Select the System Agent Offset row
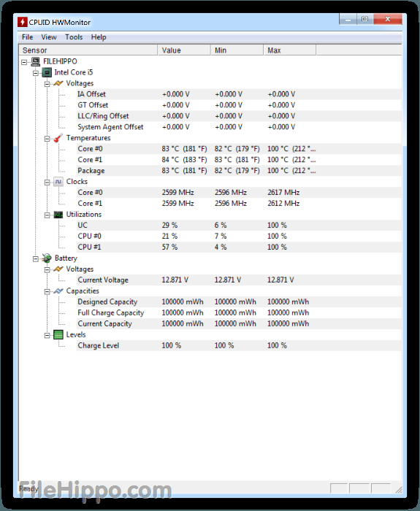Viewport: 420px width, 511px height. [x=239, y=127]
